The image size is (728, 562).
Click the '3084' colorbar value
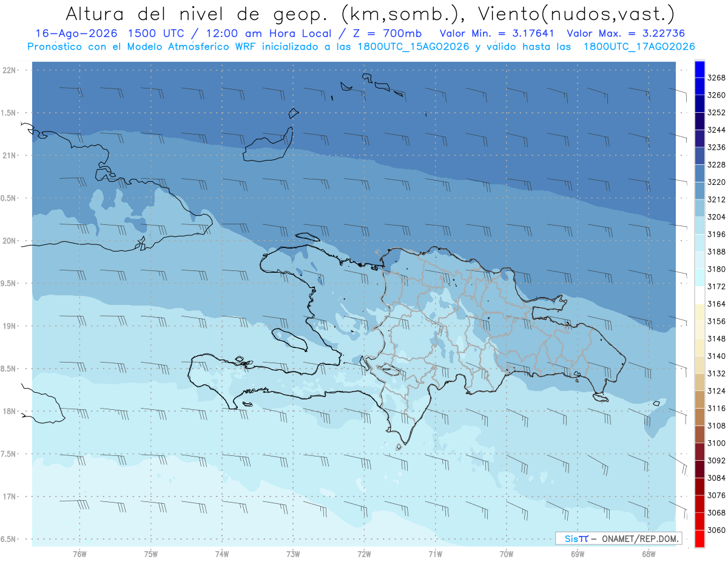click(716, 478)
